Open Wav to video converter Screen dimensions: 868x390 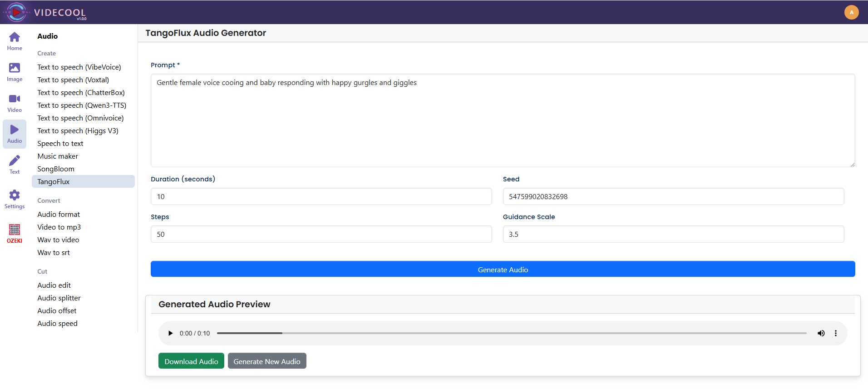[x=58, y=240]
